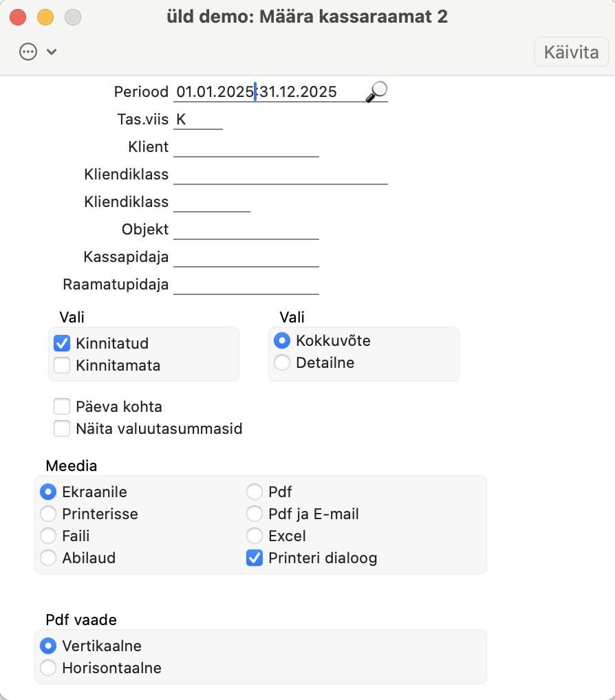Click the yellow minimize window button
The image size is (615, 700).
45,17
